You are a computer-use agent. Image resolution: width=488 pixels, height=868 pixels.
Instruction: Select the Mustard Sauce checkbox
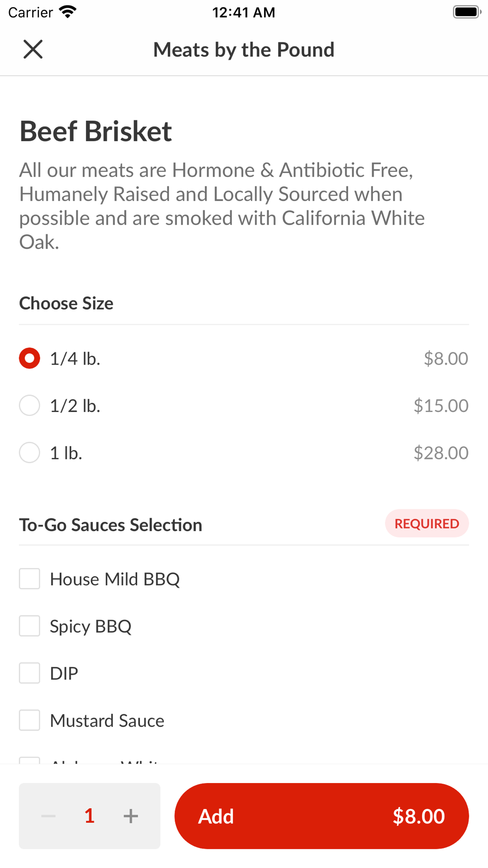(30, 721)
